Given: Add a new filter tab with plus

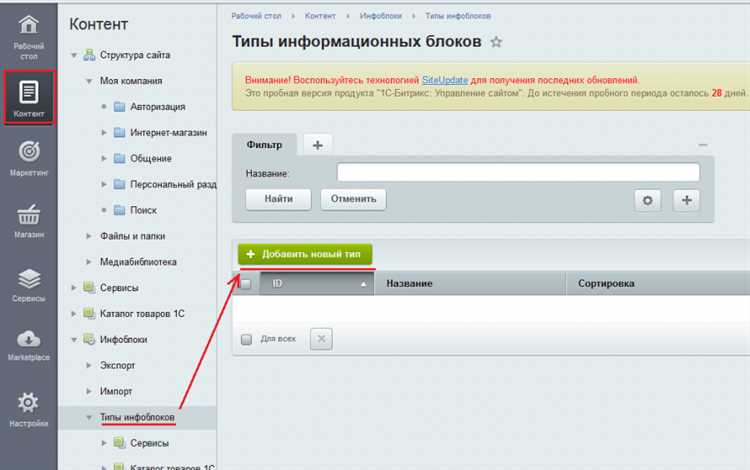Looking at the screenshot, I should coord(318,145).
